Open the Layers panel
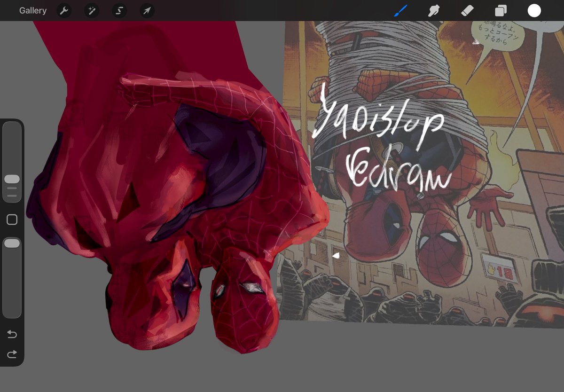This screenshot has width=564, height=392. (501, 10)
